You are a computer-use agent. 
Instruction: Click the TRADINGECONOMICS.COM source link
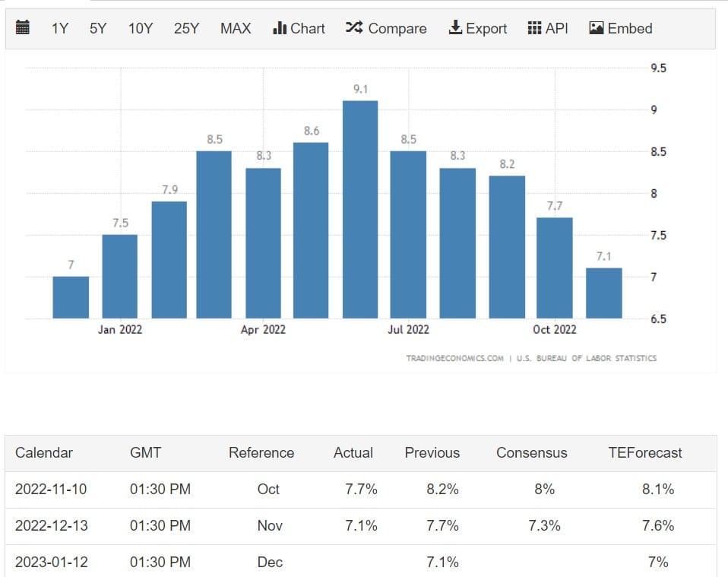pos(454,358)
